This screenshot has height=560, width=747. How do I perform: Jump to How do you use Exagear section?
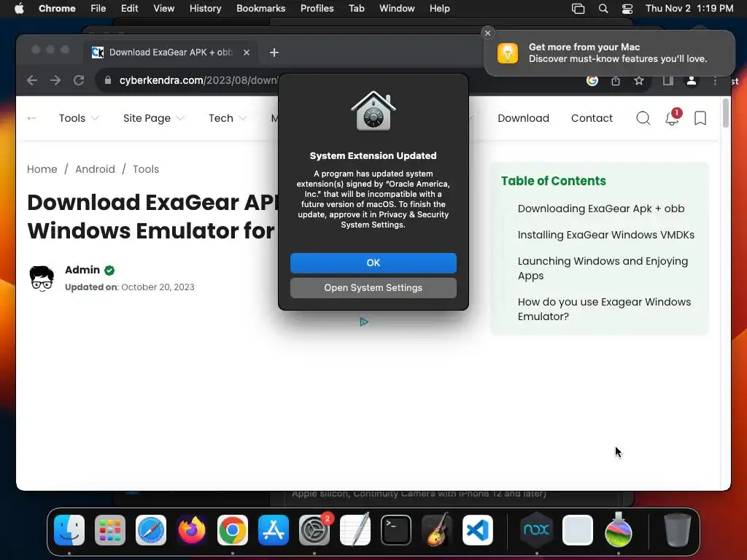[x=604, y=309]
